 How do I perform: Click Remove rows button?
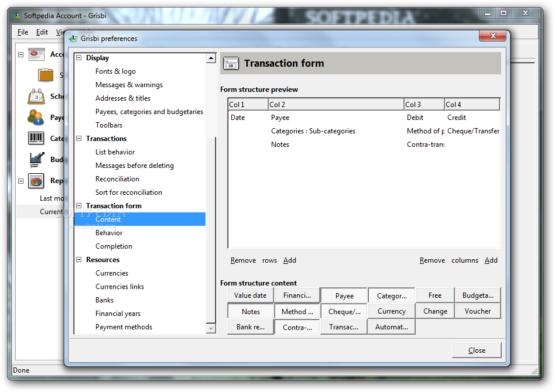click(243, 260)
